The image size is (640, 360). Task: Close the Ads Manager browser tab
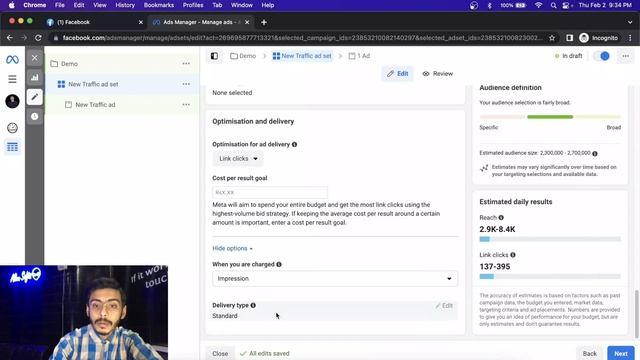pyautogui.click(x=247, y=22)
